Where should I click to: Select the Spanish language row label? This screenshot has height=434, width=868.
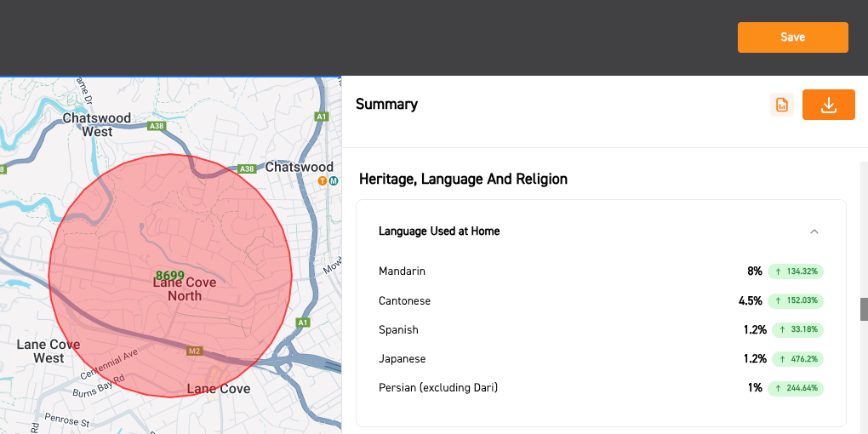click(x=398, y=330)
